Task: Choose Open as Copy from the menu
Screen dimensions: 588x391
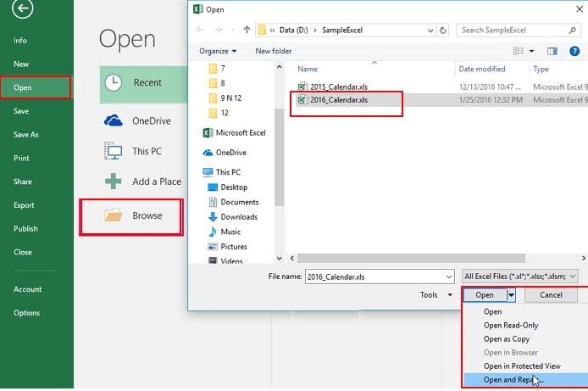Action: click(507, 339)
